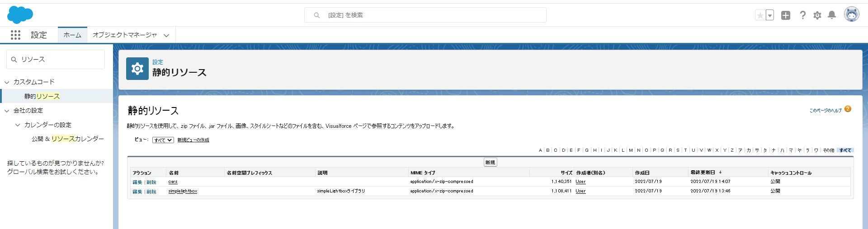868x229 pixels.
Task: Open the global actions plus icon
Action: (x=786, y=15)
